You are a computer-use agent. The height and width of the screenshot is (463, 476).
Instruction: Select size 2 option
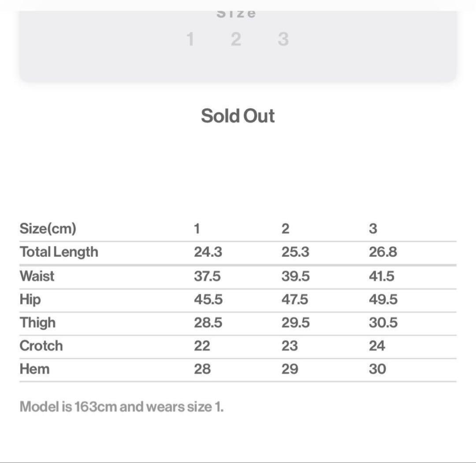pyautogui.click(x=236, y=39)
